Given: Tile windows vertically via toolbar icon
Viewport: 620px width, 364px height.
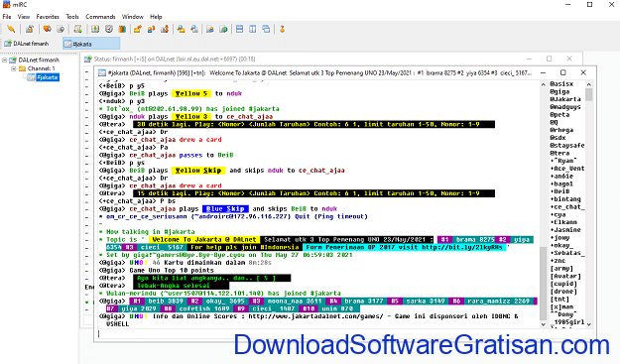Looking at the screenshot, I should [x=253, y=29].
